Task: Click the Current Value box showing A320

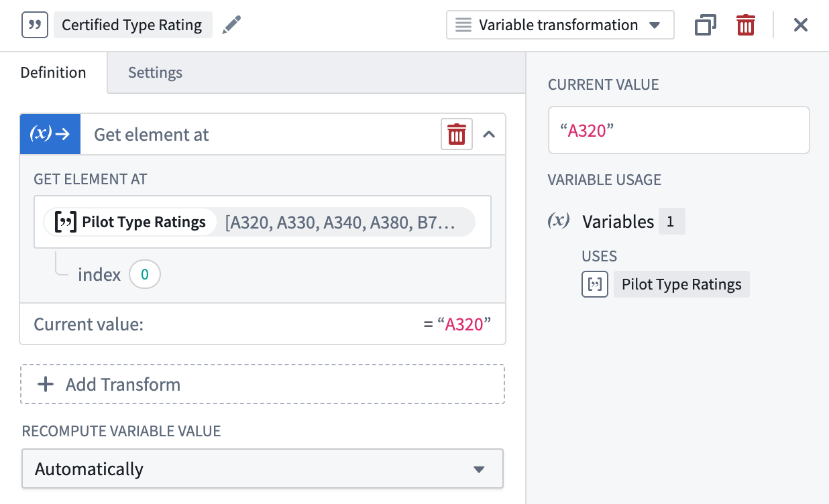Action: 678,130
